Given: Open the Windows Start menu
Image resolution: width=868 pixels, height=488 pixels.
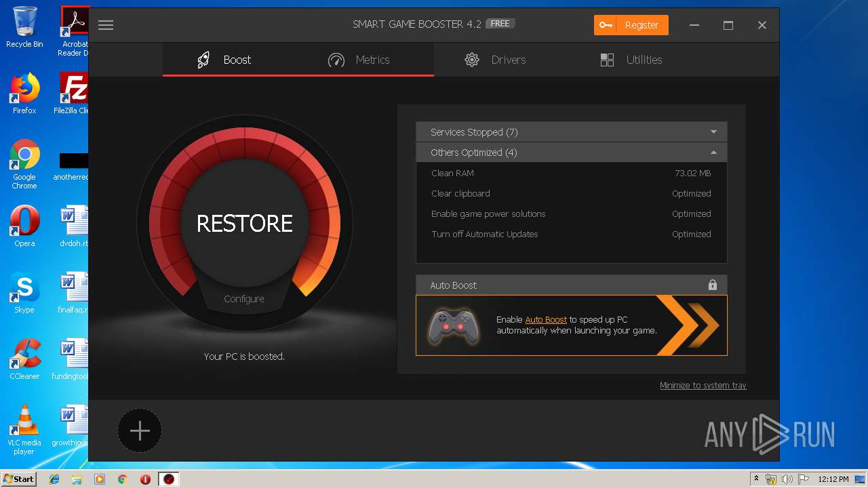Looking at the screenshot, I should (18, 479).
